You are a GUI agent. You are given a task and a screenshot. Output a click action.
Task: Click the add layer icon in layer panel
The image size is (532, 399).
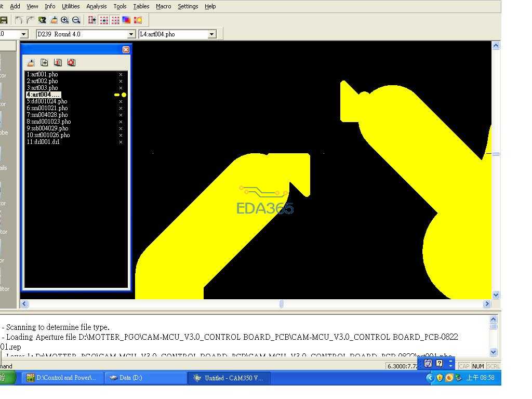click(44, 62)
